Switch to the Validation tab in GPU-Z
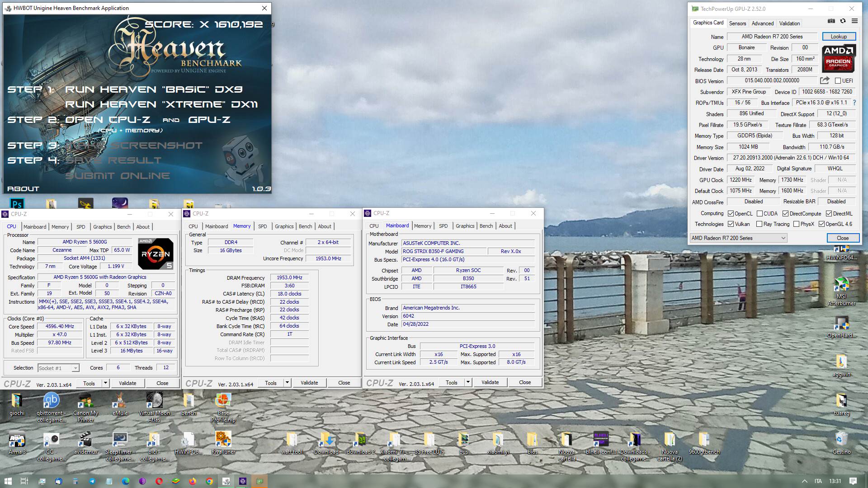The image size is (868, 488). pyautogui.click(x=789, y=23)
